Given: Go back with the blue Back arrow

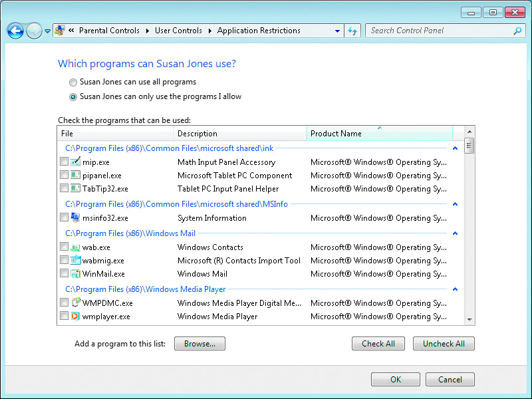Looking at the screenshot, I should (15, 31).
